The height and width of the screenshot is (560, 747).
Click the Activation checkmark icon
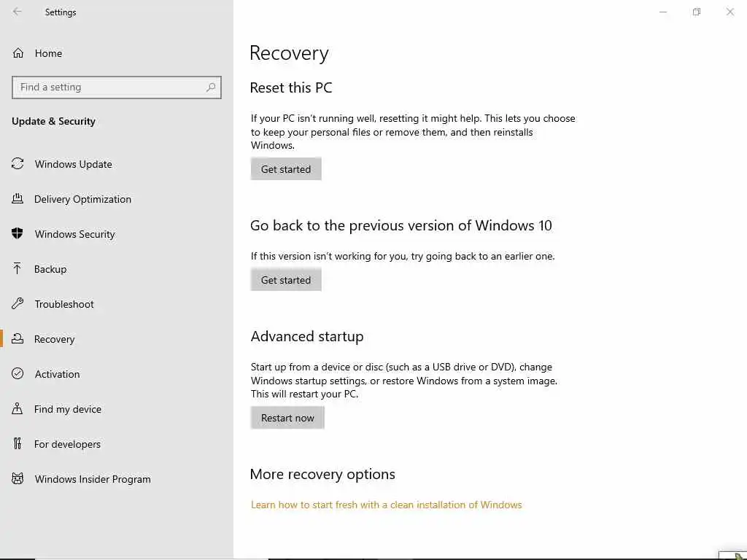tap(18, 374)
